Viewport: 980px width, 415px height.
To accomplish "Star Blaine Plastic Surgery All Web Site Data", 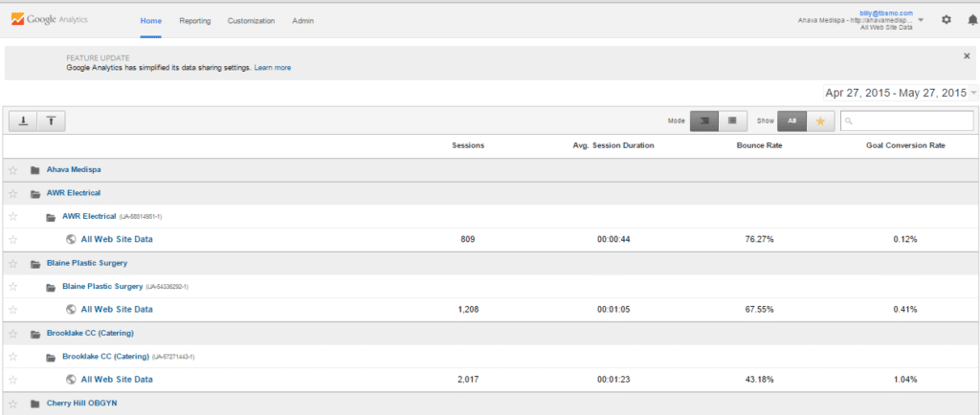I will [x=13, y=309].
